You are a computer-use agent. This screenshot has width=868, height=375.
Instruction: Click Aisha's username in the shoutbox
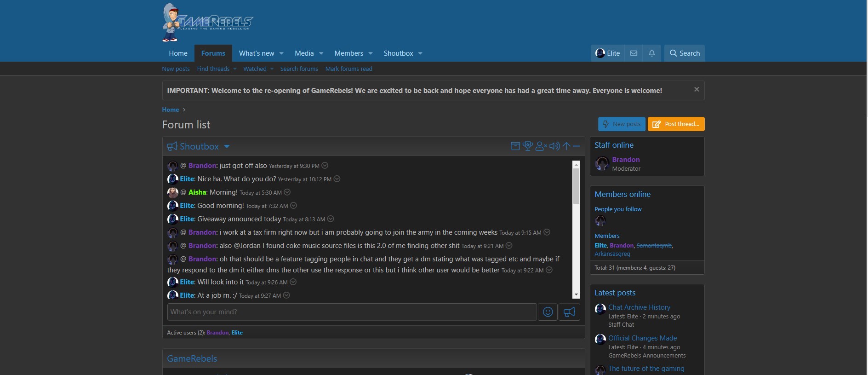198,192
